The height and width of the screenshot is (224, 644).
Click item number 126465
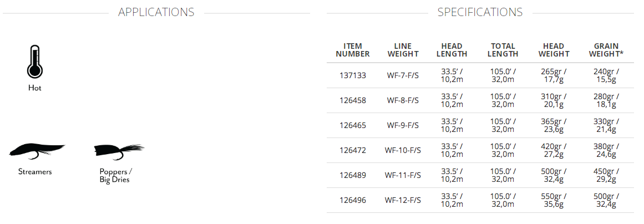click(353, 125)
